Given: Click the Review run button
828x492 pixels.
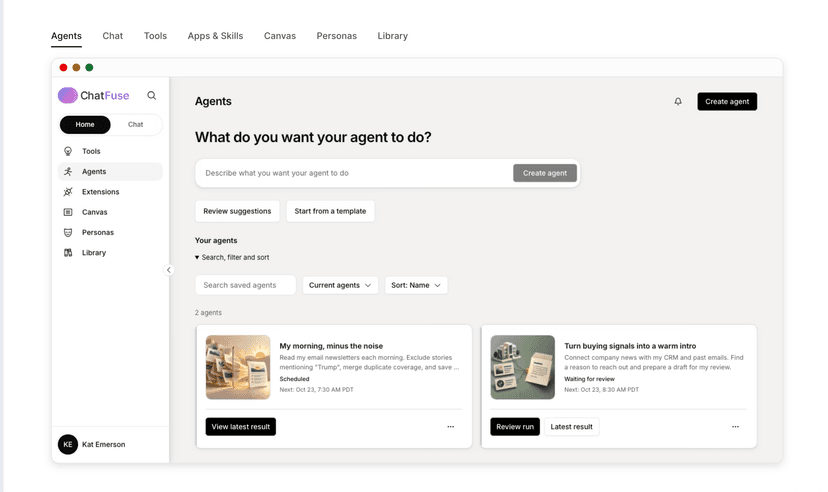Looking at the screenshot, I should pos(515,427).
